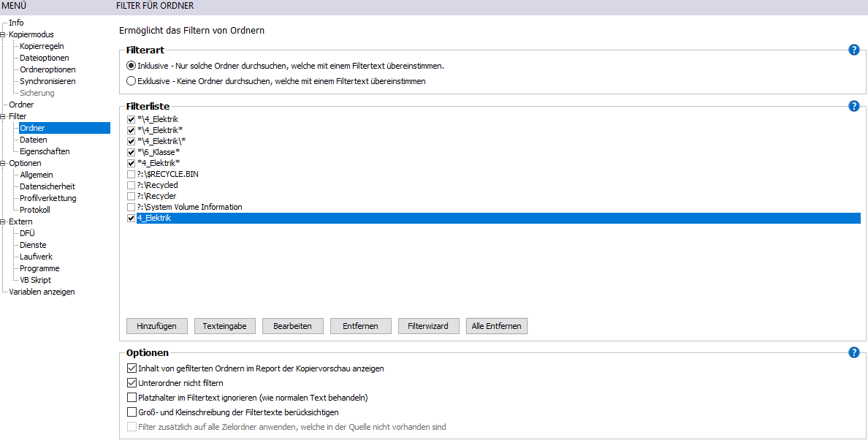Collapse the Kopiermodus tree node
868x443 pixels.
(4, 34)
